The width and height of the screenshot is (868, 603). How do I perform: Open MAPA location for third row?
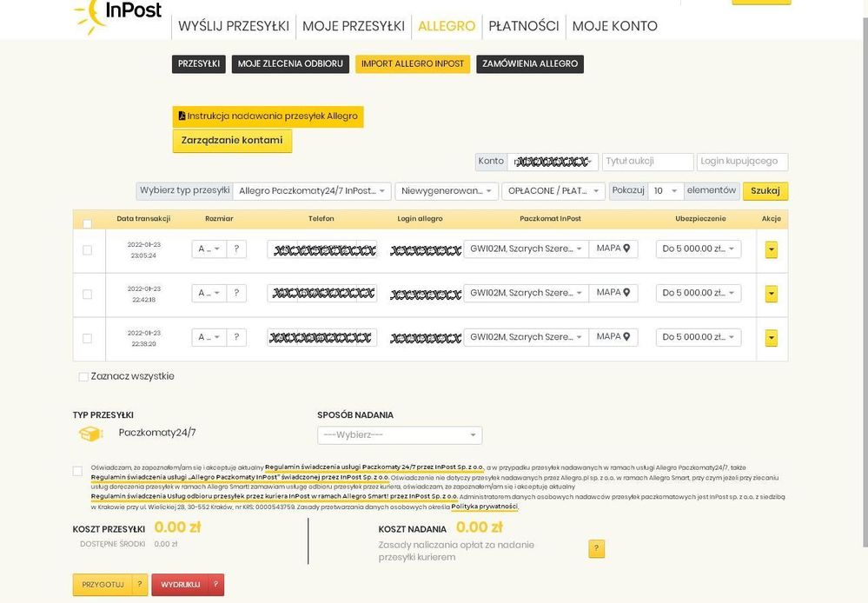[613, 337]
